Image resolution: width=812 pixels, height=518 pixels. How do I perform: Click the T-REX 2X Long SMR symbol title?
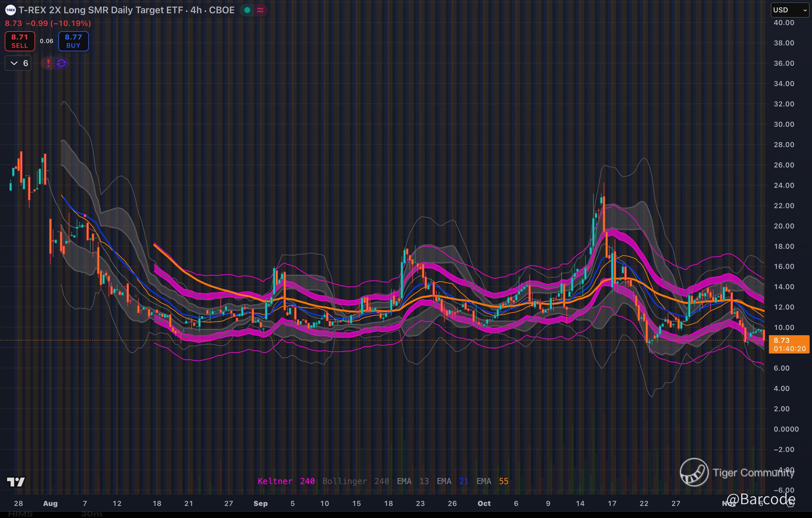127,10
